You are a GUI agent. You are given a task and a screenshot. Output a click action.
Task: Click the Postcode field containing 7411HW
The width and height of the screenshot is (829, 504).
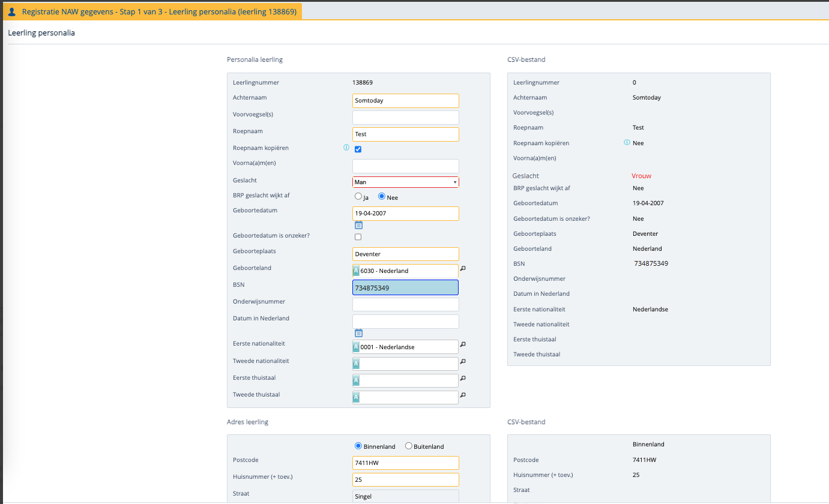[x=406, y=463]
